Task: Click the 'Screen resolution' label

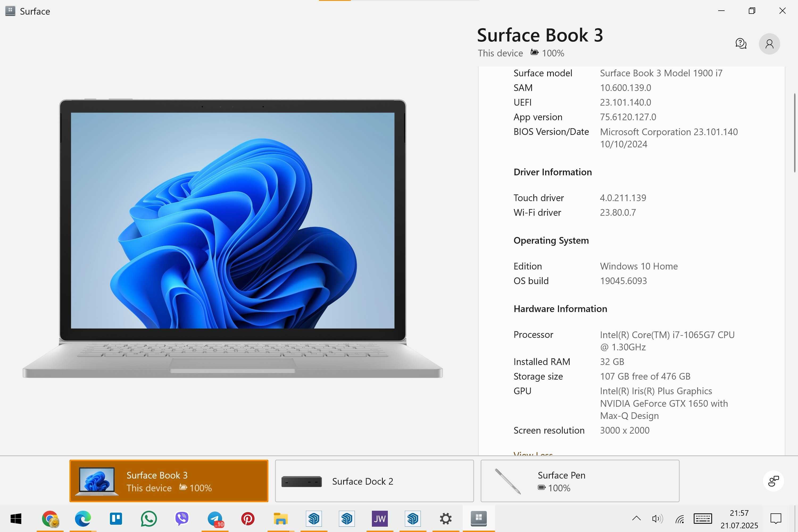Action: point(549,430)
